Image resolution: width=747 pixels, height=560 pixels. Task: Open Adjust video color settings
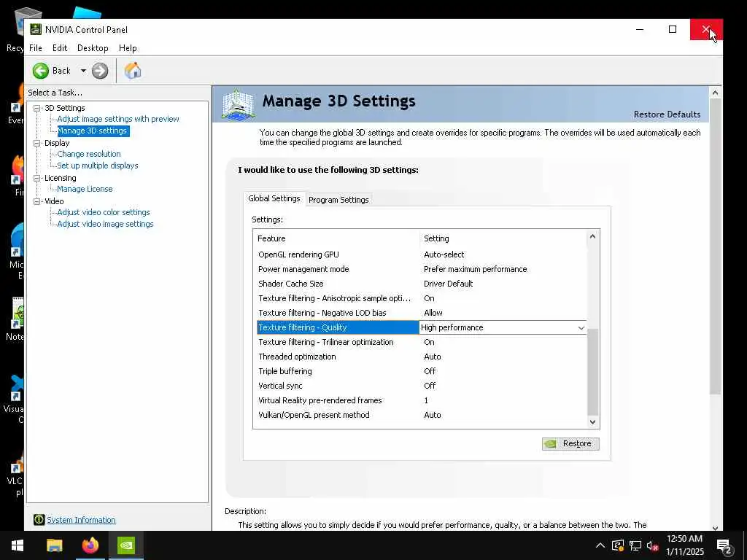click(104, 212)
